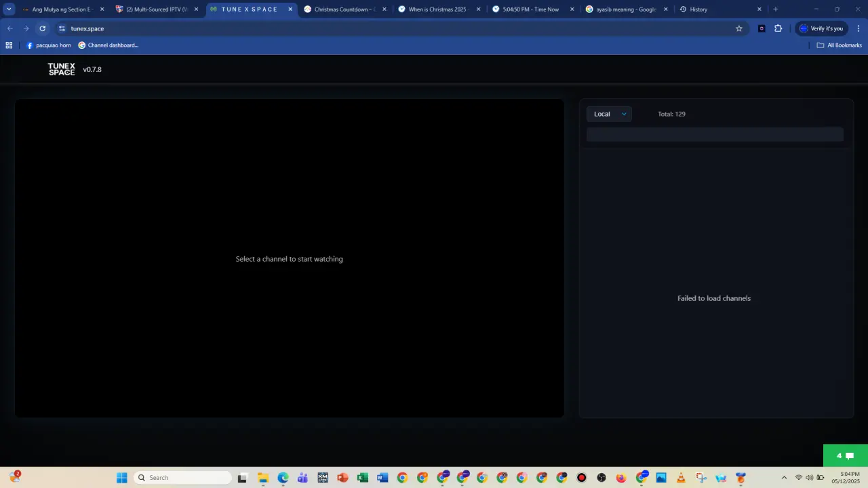Open Word from taskbar
The height and width of the screenshot is (488, 868).
(x=382, y=478)
